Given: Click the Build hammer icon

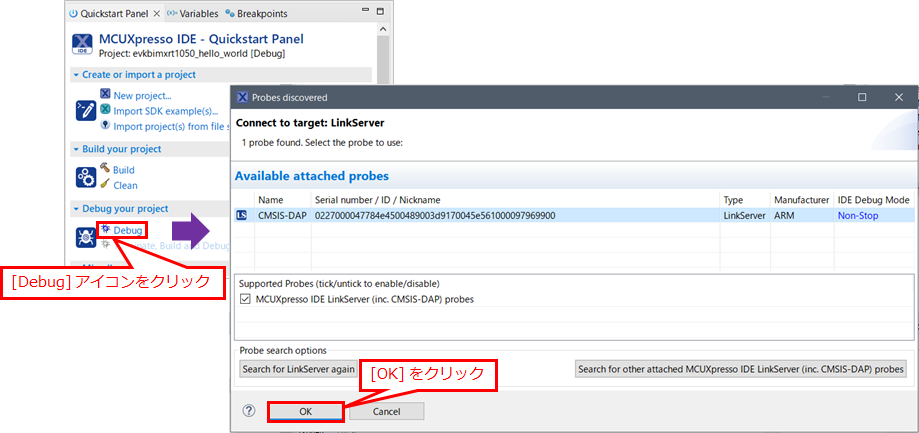Looking at the screenshot, I should 105,168.
